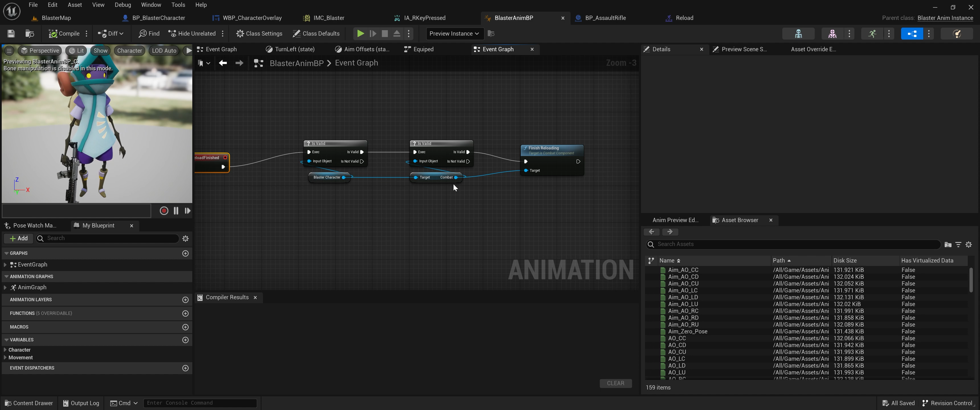Click the Save asset icon
This screenshot has width=980, height=410.
coord(11,34)
